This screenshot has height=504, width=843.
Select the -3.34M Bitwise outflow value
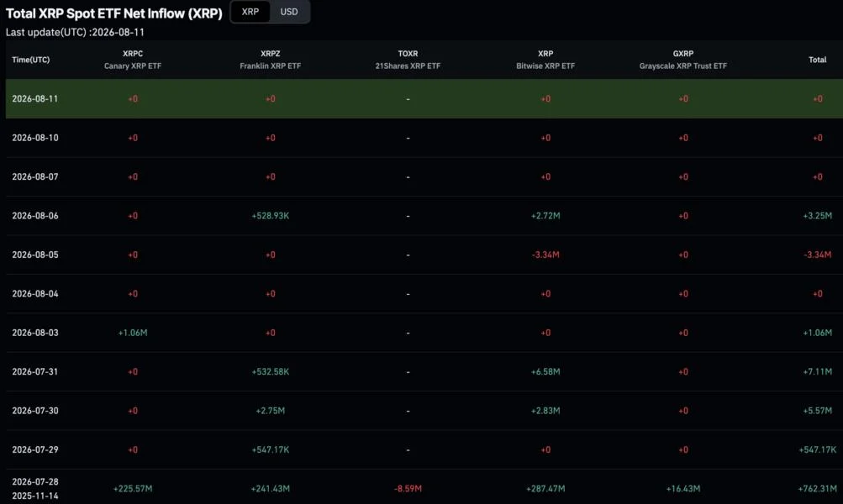click(545, 255)
